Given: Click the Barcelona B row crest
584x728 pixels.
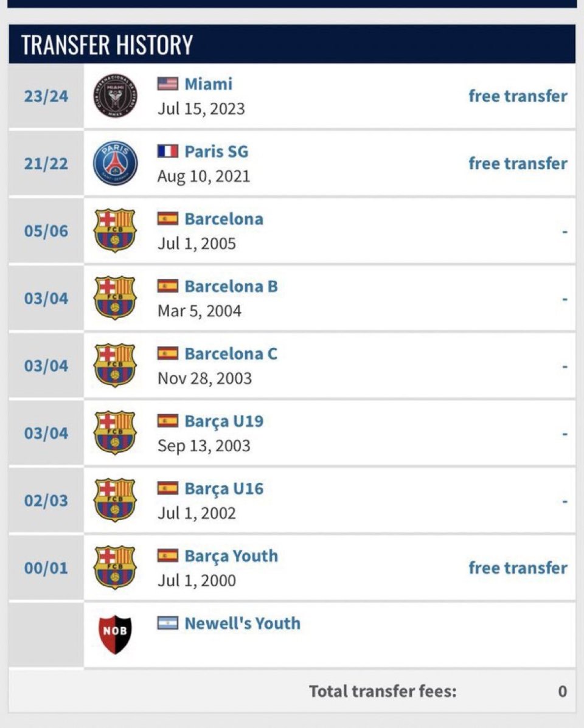Looking at the screenshot, I should (x=115, y=298).
